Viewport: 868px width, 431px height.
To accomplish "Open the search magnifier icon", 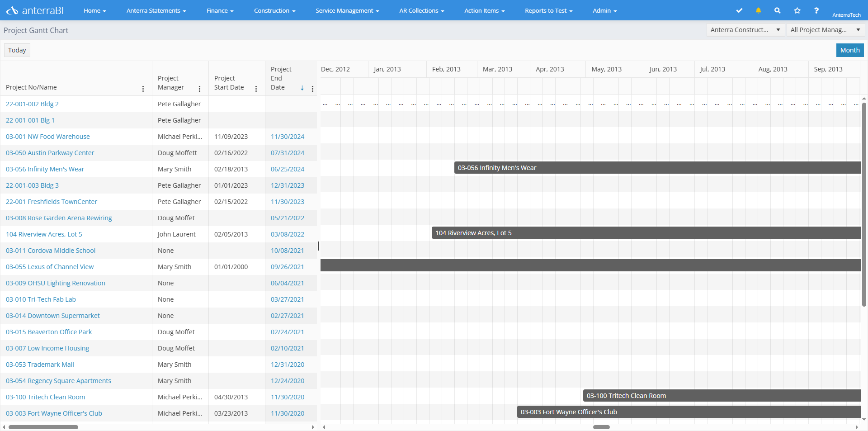I will click(777, 10).
